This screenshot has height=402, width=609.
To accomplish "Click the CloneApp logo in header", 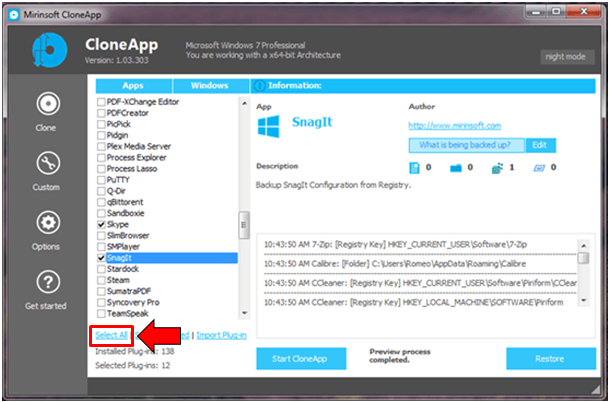I will pyautogui.click(x=49, y=50).
